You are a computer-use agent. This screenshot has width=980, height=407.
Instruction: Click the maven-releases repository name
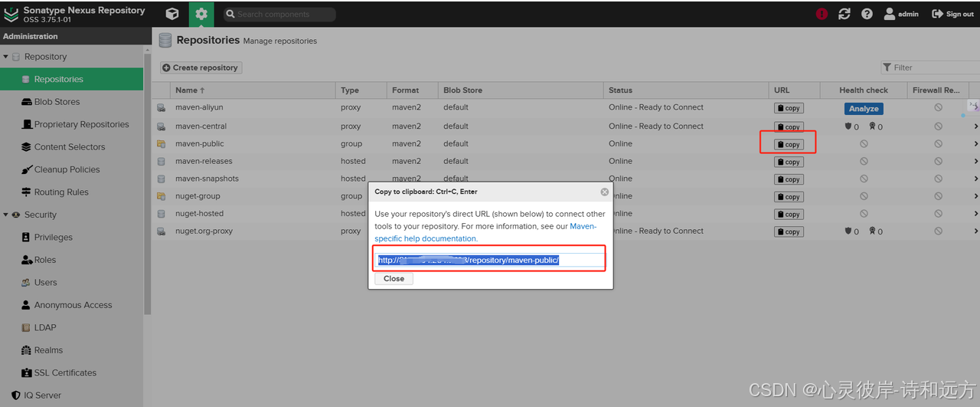[204, 161]
